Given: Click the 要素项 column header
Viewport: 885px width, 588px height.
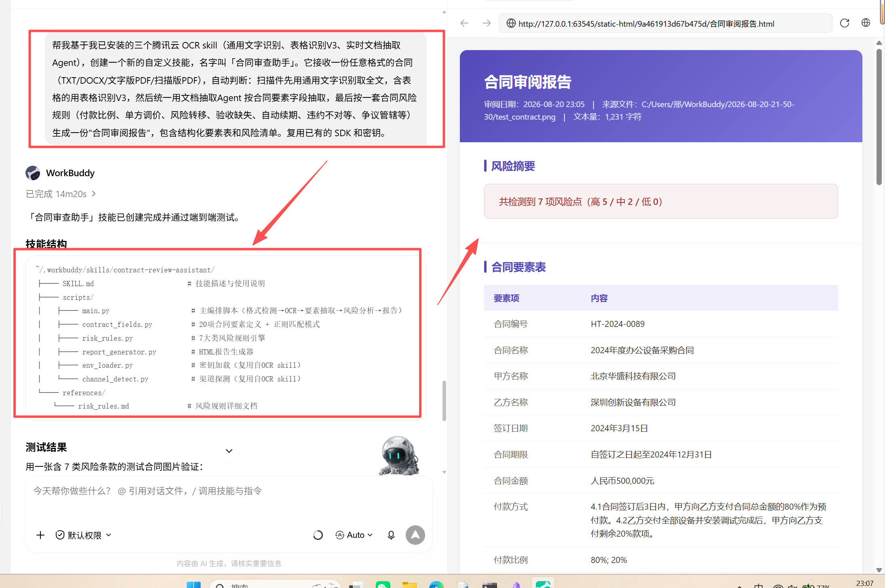Looking at the screenshot, I should click(506, 298).
